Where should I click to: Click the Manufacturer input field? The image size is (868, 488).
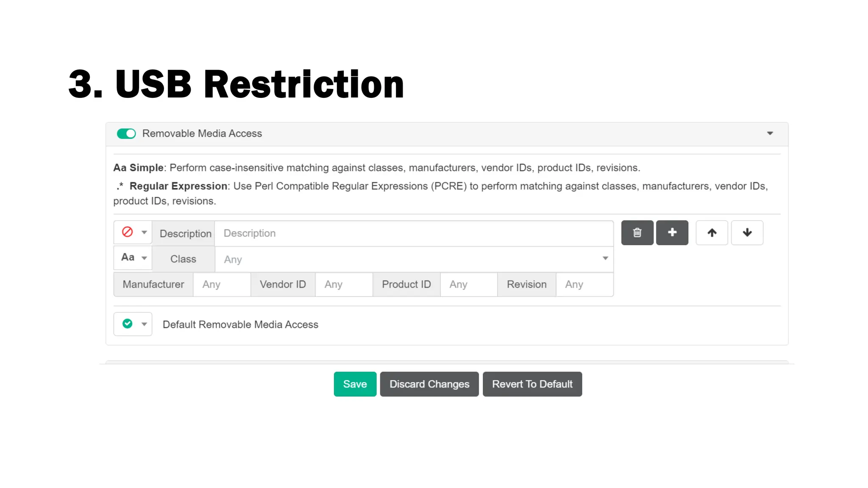(x=222, y=285)
